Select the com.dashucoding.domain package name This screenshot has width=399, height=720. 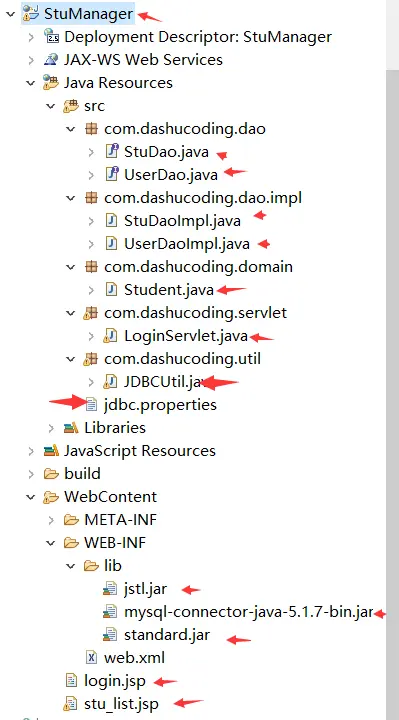click(198, 267)
